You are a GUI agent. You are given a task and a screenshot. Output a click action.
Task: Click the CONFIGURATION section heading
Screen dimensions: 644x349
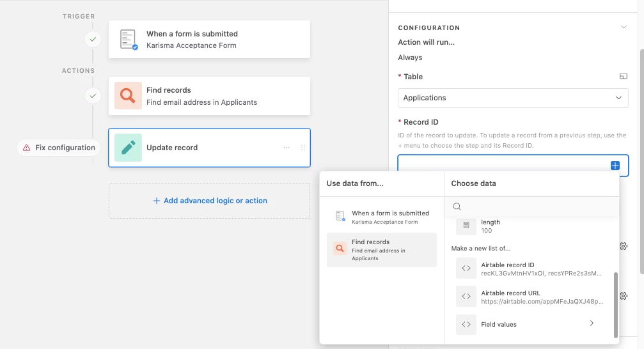tap(428, 28)
